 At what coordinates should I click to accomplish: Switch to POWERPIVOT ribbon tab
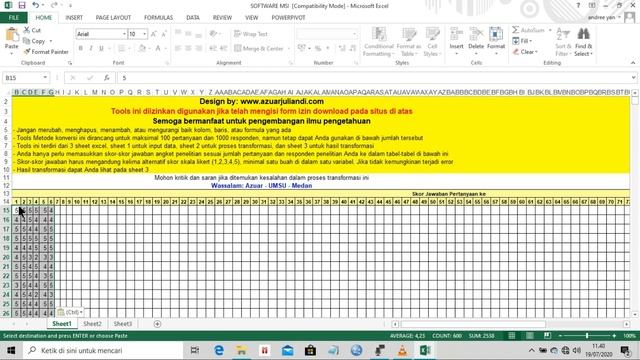coord(288,18)
